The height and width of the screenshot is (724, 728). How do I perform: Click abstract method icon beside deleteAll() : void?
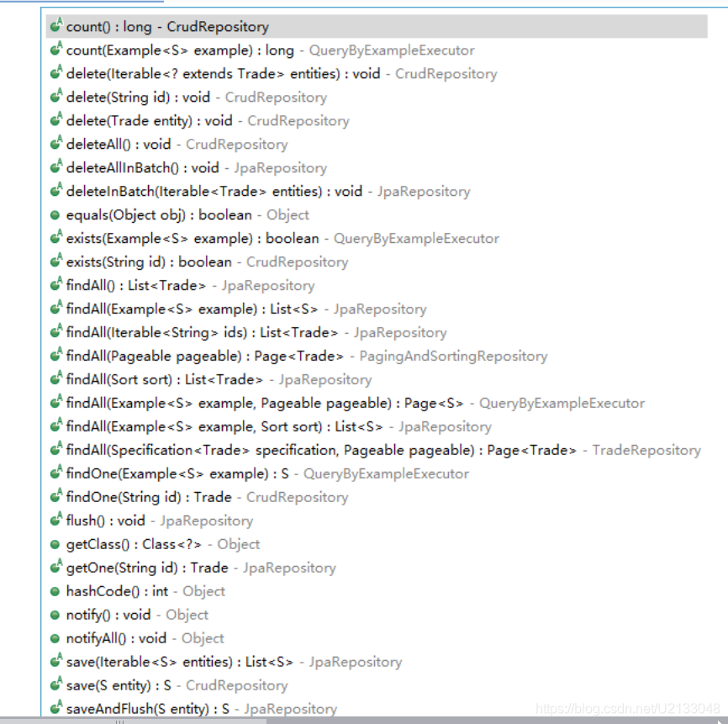coord(55,143)
